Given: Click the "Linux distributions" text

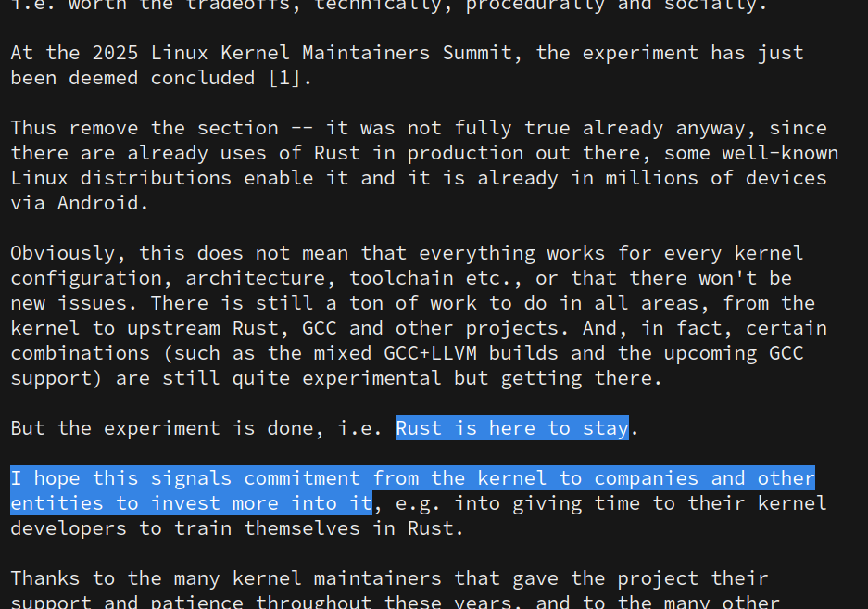Looking at the screenshot, I should (120, 178).
